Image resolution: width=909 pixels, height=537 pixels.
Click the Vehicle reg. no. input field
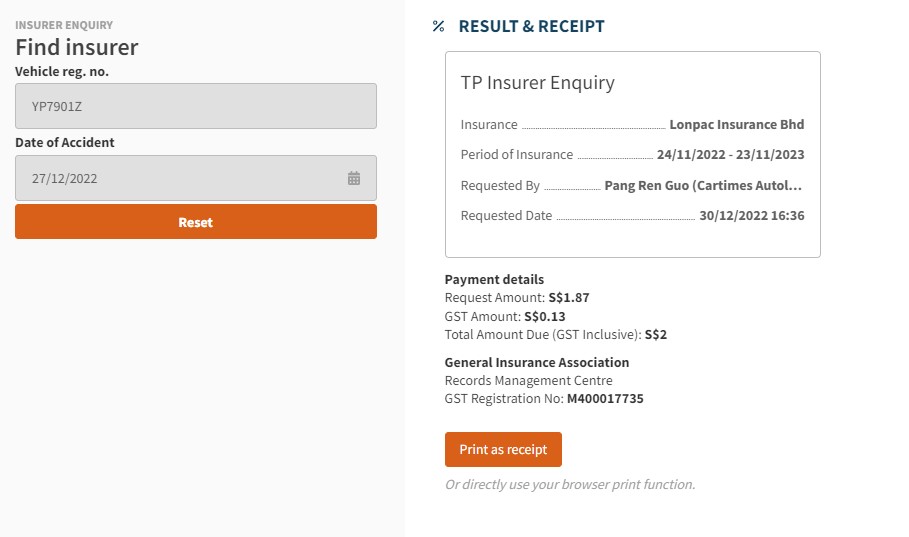coord(195,106)
